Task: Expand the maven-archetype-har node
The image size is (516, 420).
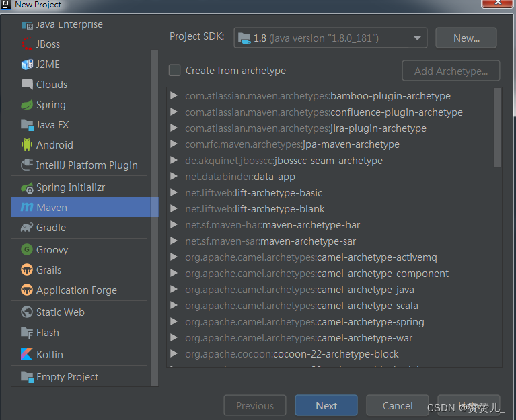Action: click(174, 225)
